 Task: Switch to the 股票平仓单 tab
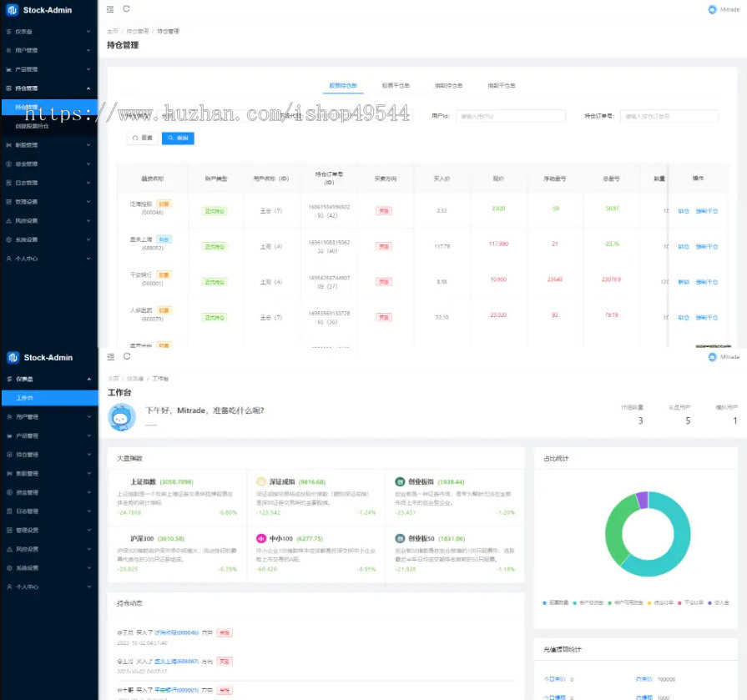[x=396, y=86]
